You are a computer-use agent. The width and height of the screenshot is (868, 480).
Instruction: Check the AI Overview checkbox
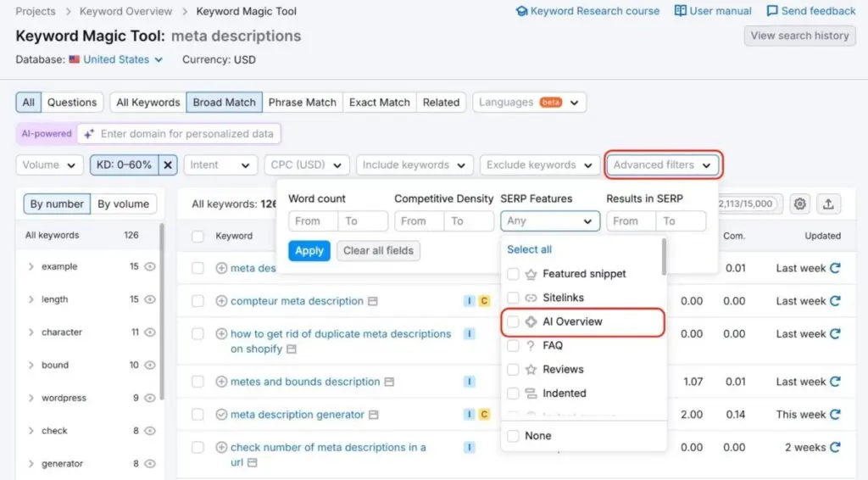(x=513, y=322)
